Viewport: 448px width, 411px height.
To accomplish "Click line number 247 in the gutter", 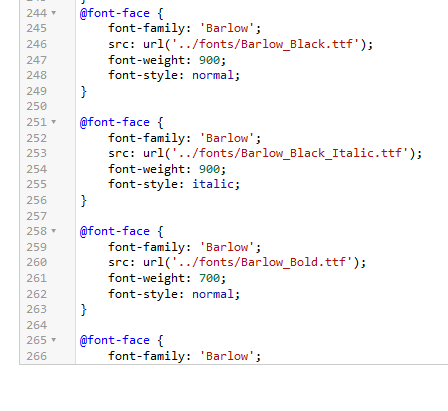I will coord(37,60).
